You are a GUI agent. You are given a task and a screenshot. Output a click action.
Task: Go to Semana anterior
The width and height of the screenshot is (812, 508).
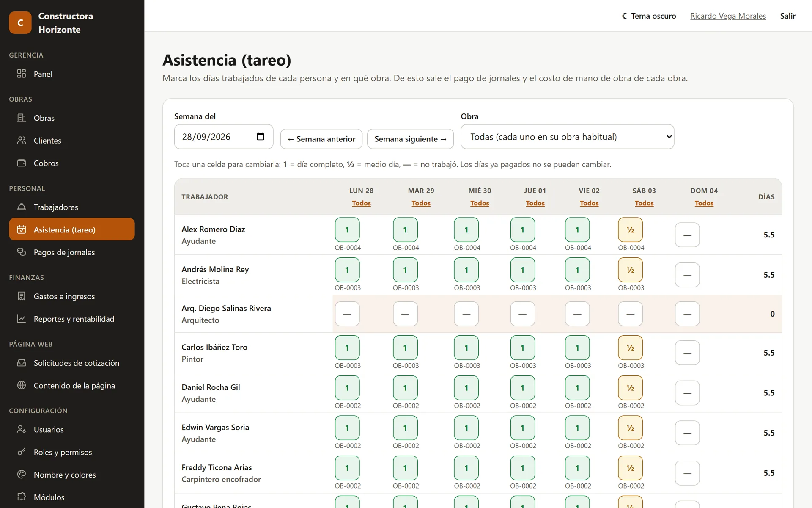[x=321, y=139]
